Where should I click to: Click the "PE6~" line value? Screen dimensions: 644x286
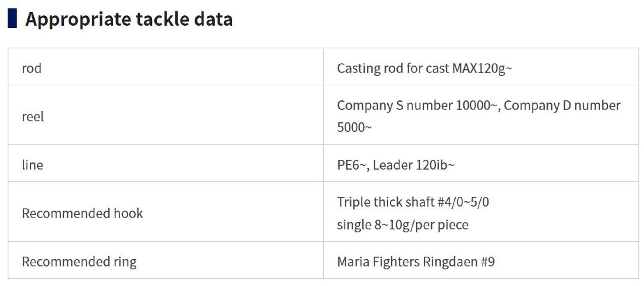(x=351, y=165)
